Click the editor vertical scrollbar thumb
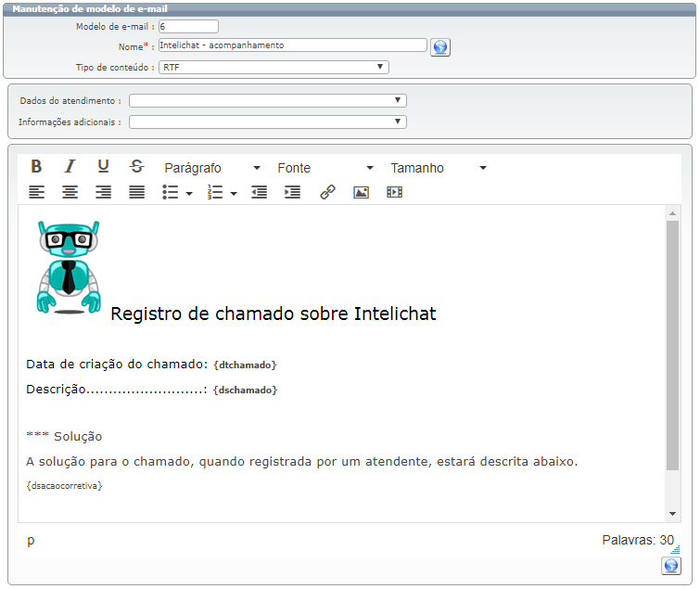This screenshot has height=589, width=700. pyautogui.click(x=672, y=345)
